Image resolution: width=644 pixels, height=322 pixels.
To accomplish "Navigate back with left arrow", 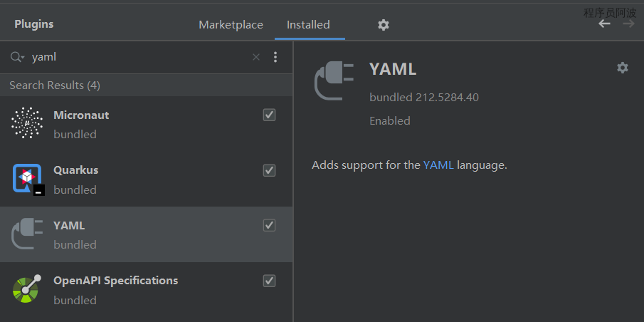I will [604, 24].
